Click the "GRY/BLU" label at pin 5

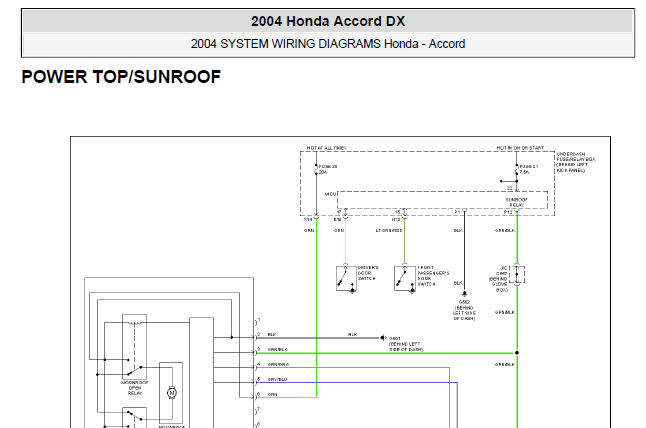coord(277,379)
